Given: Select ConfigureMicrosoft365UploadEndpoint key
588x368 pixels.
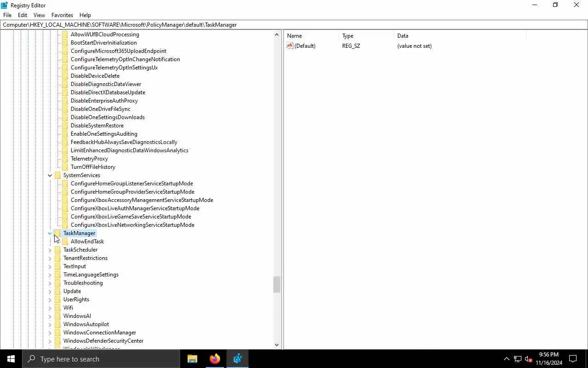Looking at the screenshot, I should point(119,51).
